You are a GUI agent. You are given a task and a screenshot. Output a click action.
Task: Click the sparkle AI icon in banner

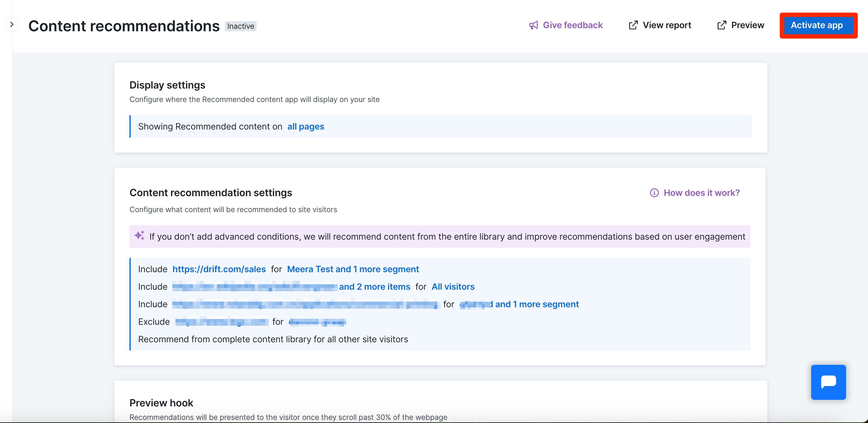click(x=139, y=235)
